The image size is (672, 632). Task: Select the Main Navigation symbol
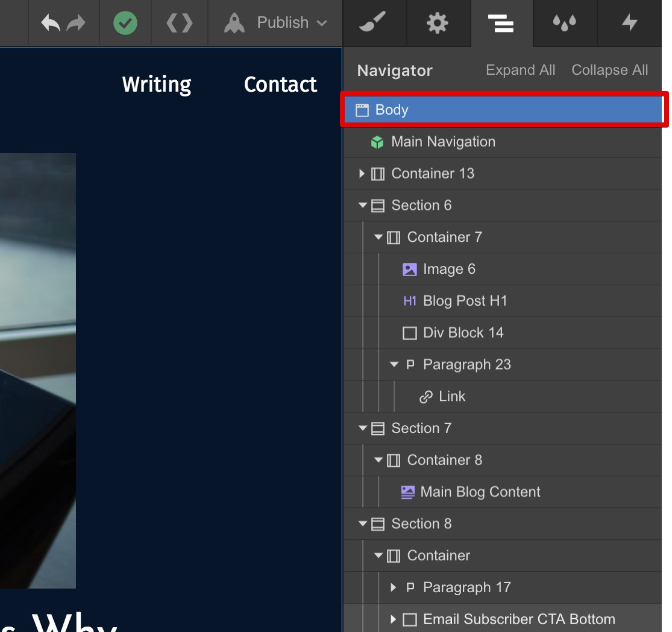[443, 142]
